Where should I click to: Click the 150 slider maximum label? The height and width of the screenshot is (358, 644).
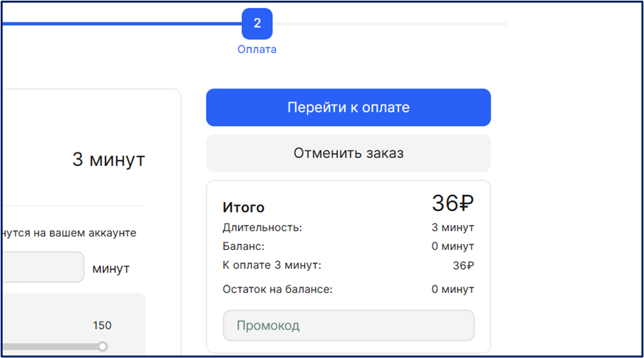pos(102,326)
